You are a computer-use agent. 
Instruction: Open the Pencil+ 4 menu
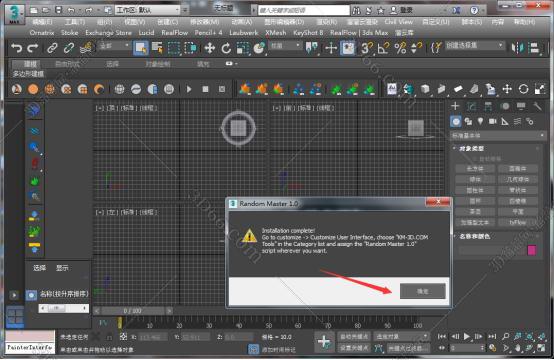click(x=208, y=33)
